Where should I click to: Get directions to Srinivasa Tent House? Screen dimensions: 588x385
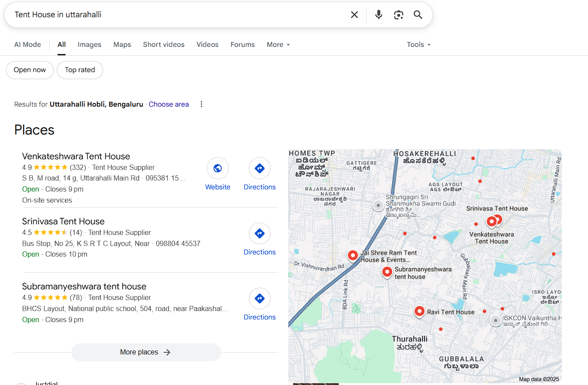[259, 234]
